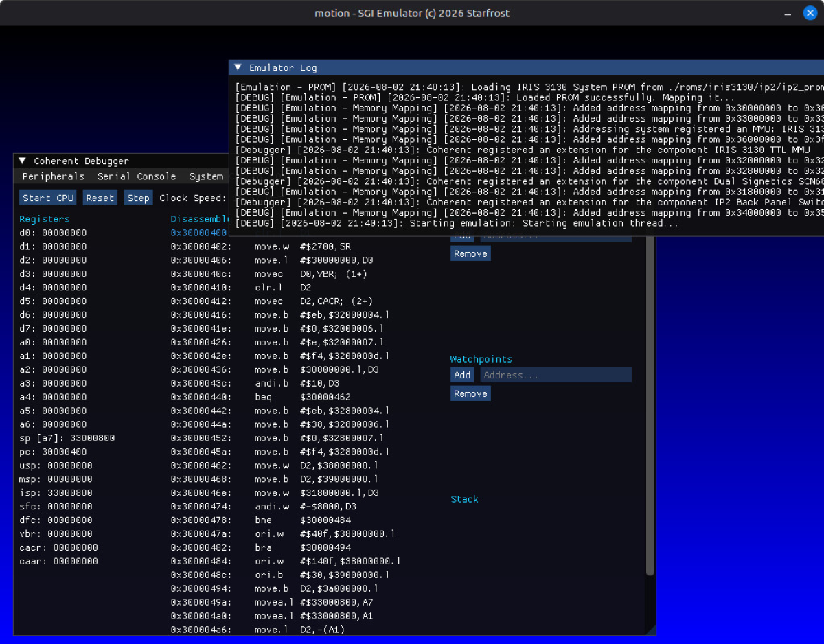Select disassembly line 0x30000478 bne $30000484
The image size is (824, 644).
pos(260,520)
